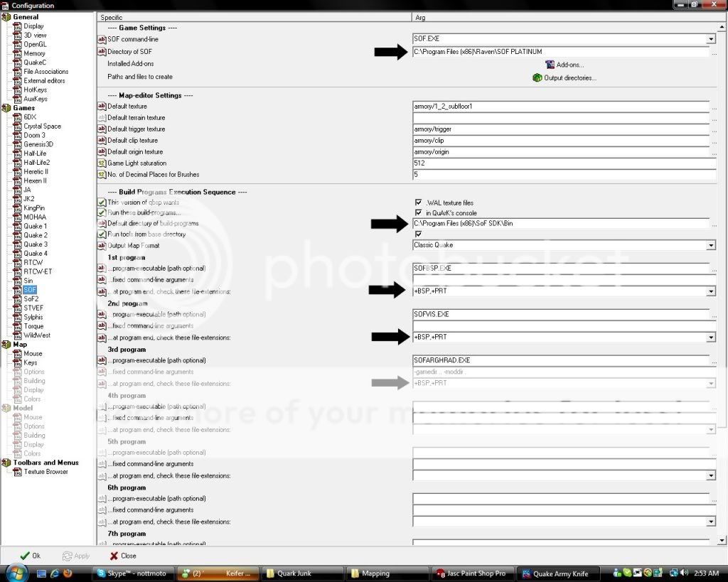
Task: Open the Display settings tree icon
Action: point(17,26)
